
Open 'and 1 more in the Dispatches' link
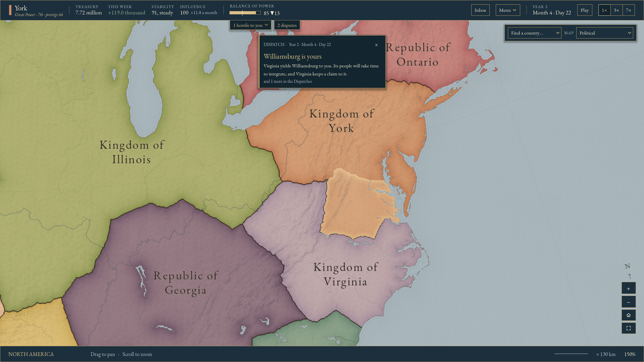288,81
